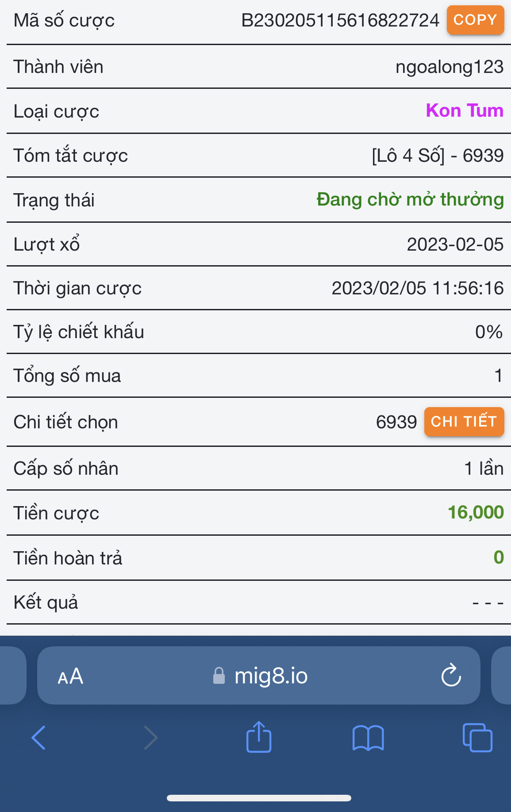Show open tabs with the tabs icon
The image size is (511, 812).
coord(477,738)
